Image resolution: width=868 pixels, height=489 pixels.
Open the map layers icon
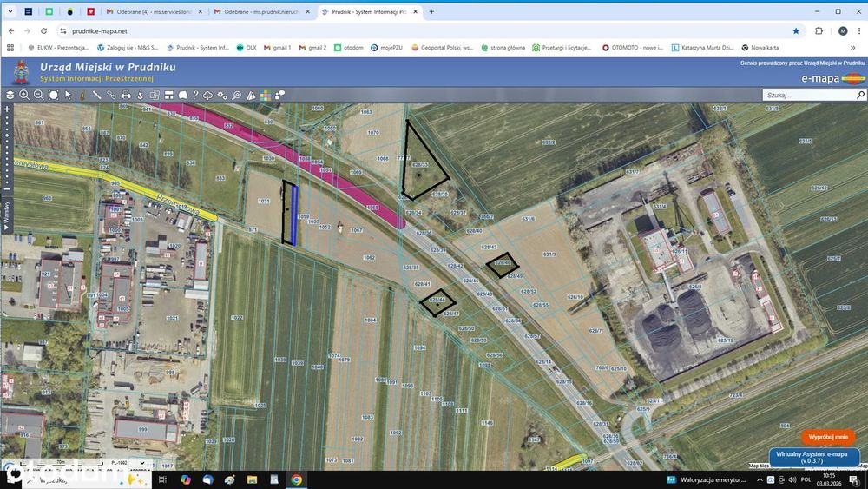pyautogui.click(x=10, y=96)
